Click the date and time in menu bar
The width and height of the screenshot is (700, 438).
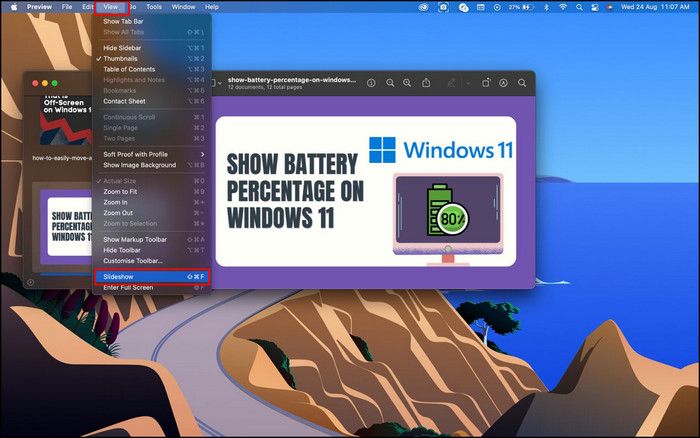[x=655, y=7]
